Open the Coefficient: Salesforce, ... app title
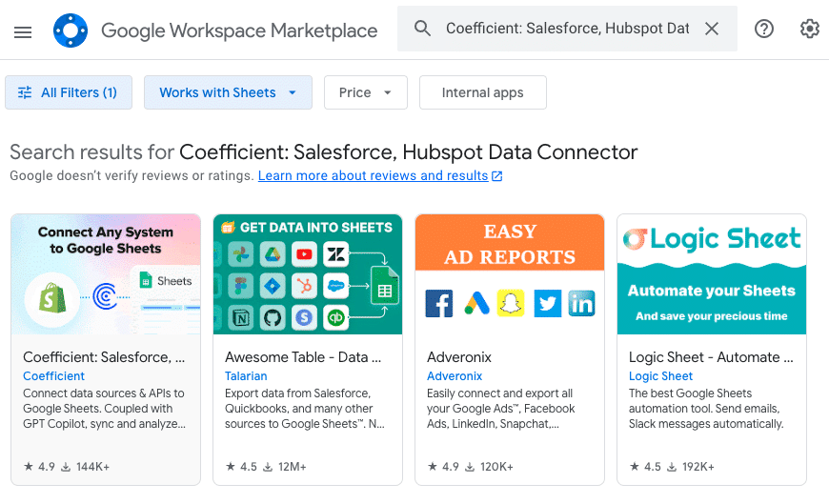Viewport: 829px width, 504px height. tap(104, 357)
